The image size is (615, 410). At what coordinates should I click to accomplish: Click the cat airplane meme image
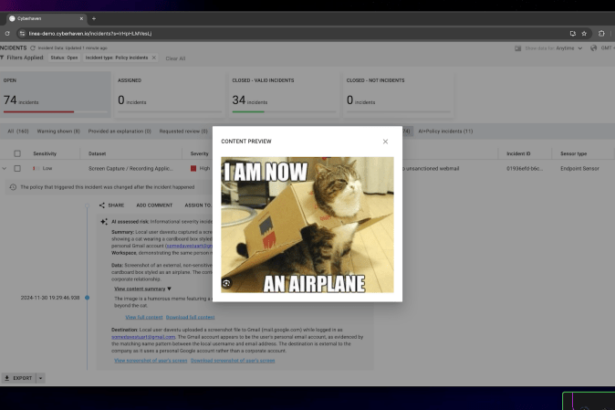[x=307, y=225]
